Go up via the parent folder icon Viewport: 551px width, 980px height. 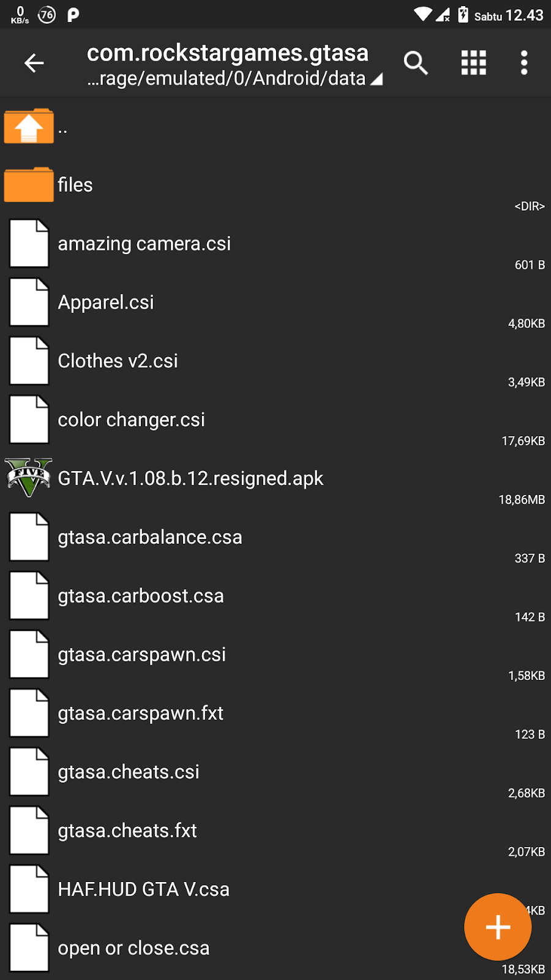pyautogui.click(x=29, y=126)
